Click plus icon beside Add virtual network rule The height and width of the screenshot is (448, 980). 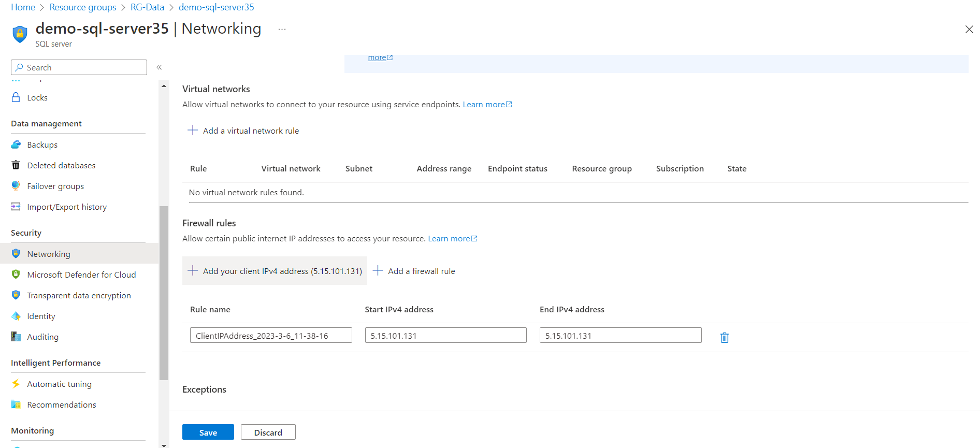point(193,130)
